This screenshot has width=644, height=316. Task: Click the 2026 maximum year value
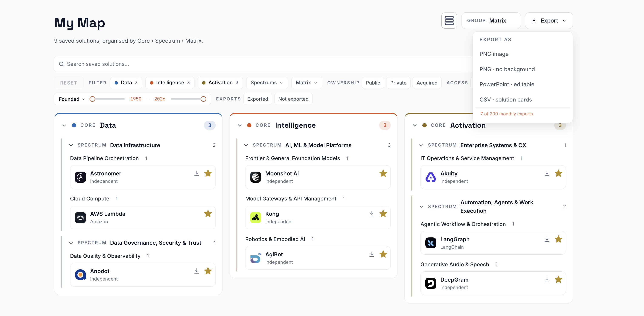tap(160, 99)
